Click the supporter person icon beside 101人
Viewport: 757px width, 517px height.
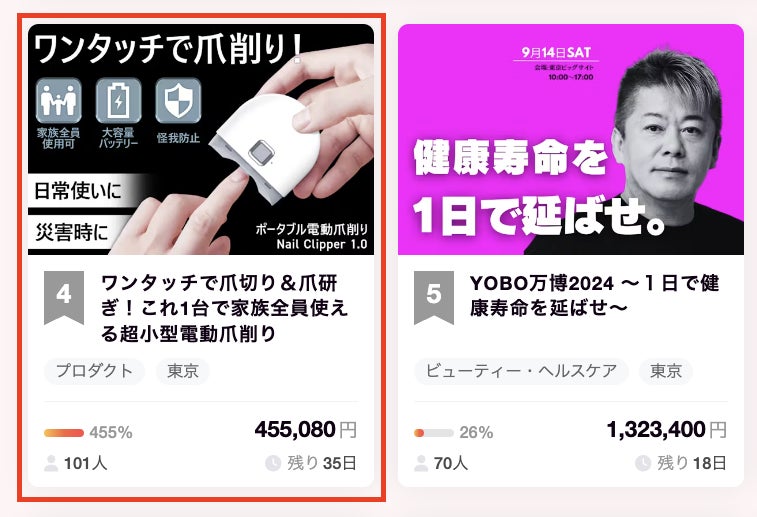pyautogui.click(x=51, y=463)
